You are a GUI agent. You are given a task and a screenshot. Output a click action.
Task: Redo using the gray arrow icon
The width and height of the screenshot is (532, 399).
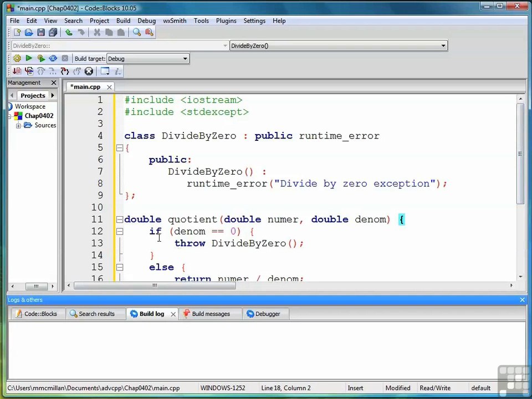[x=81, y=33]
